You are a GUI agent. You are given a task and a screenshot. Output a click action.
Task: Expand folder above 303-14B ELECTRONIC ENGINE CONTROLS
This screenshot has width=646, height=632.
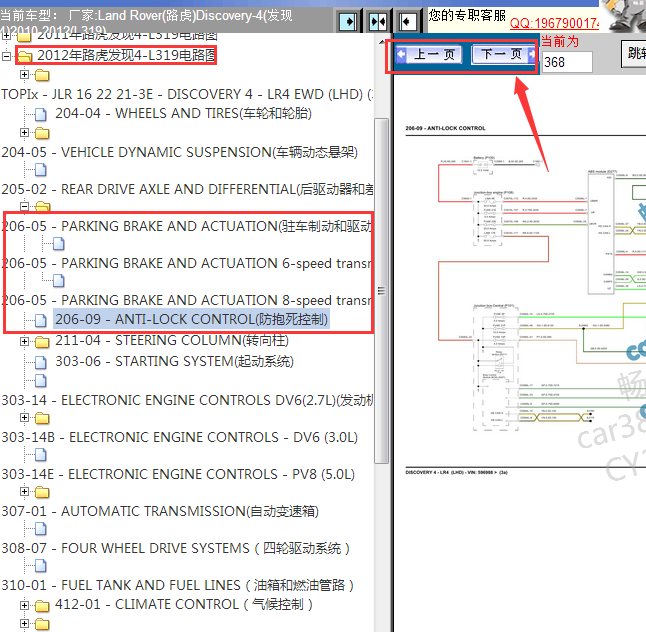click(x=24, y=418)
